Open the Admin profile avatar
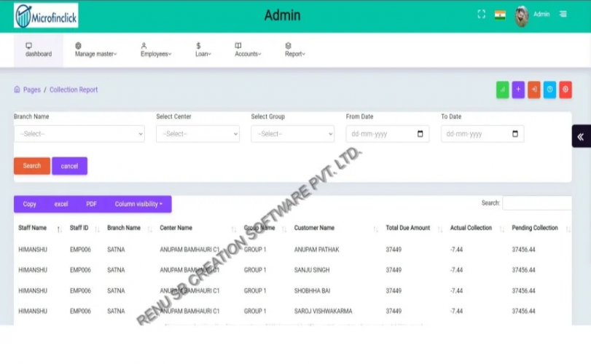Screen dimensions: 591x364 coord(522,16)
